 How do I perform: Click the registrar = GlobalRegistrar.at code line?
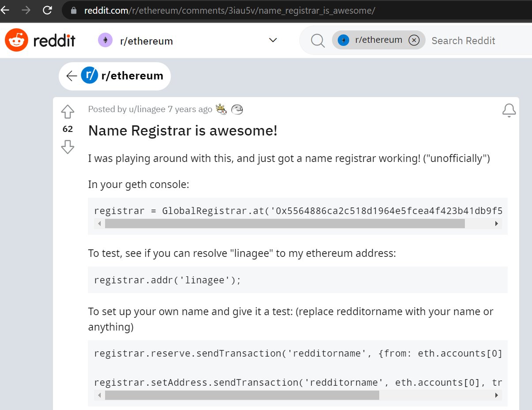point(298,211)
